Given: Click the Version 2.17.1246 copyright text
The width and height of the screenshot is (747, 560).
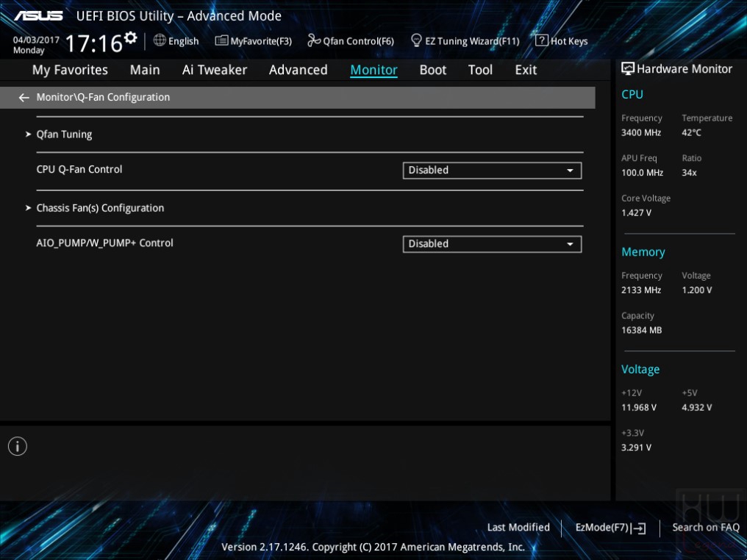Looking at the screenshot, I should pyautogui.click(x=373, y=547).
